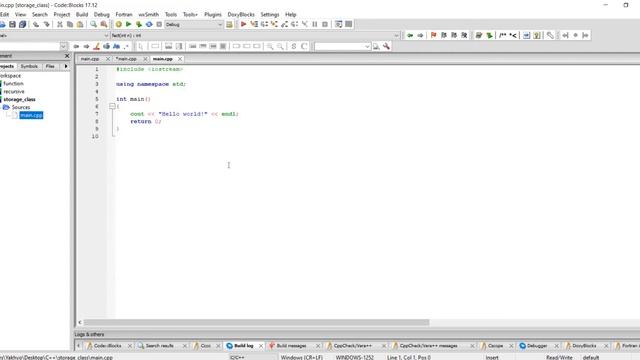The height and width of the screenshot is (360, 640).
Task: Close the active main.cpp editor tab
Action: click(180, 59)
